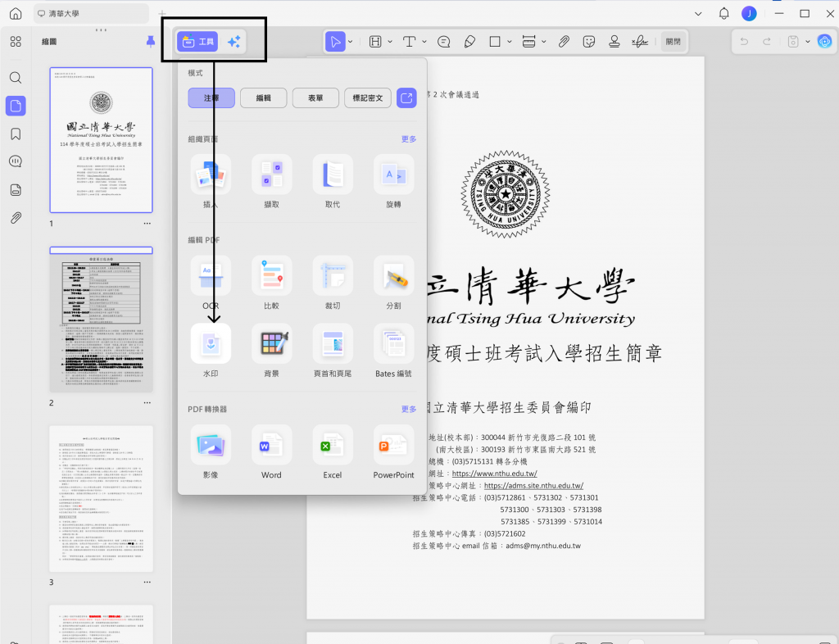Expand the cursor select tool dropdown

point(351,42)
